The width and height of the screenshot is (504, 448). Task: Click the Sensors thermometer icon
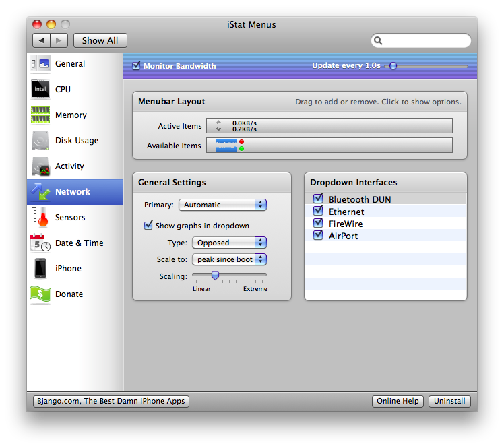coord(40,217)
